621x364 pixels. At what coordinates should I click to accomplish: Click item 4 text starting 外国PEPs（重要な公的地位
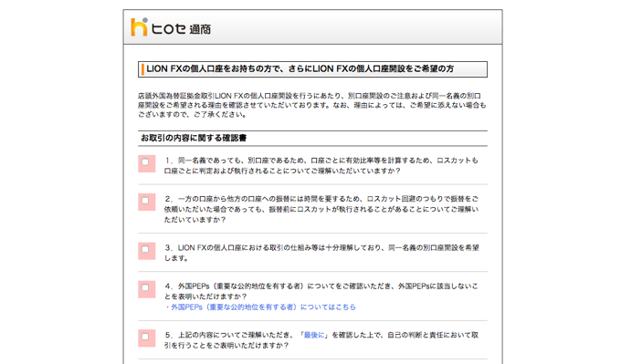click(x=321, y=291)
